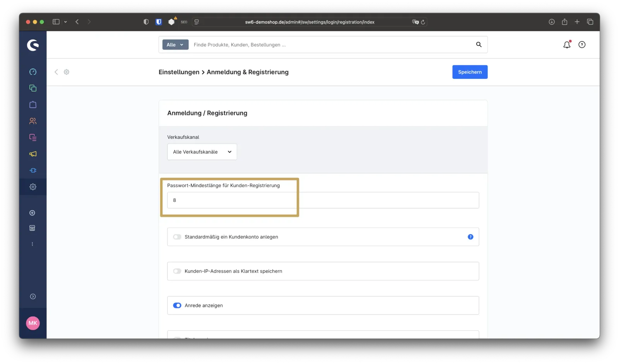This screenshot has width=619, height=364.
Task: Open the Customers icon in sidebar
Action: (x=33, y=121)
